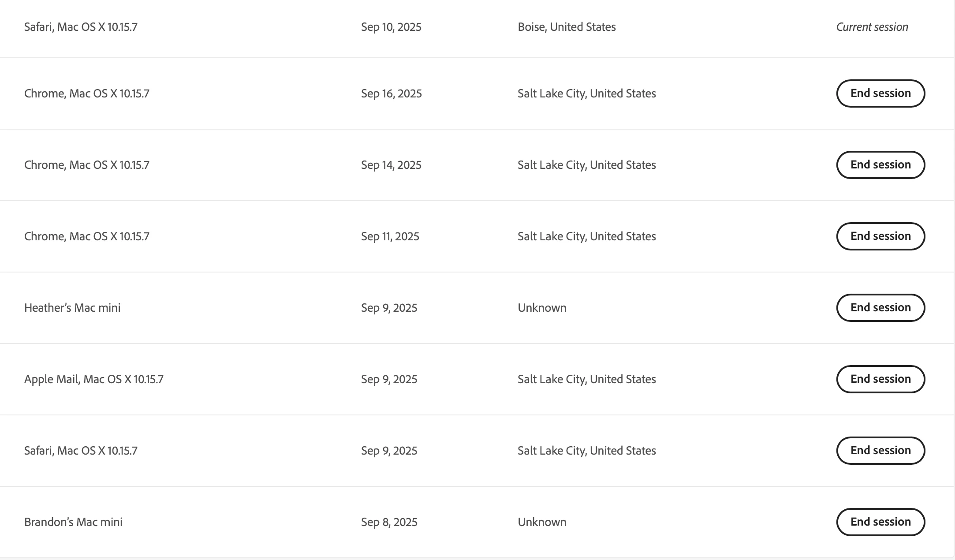Click the Apple Mail, Mac OS X entry
Viewport: 955px width, 560px height.
pos(94,379)
